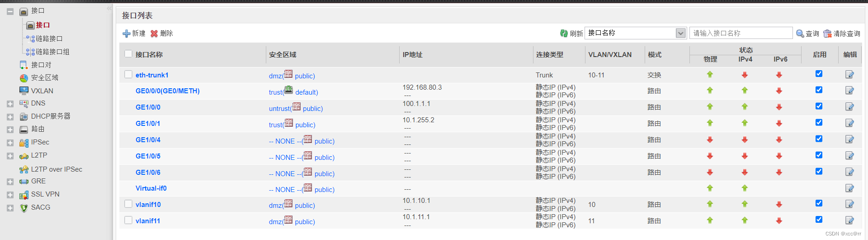Screen dimensions: 868x240
Task: Disable the 启用 checkbox for GE1/0/0
Action: click(819, 106)
